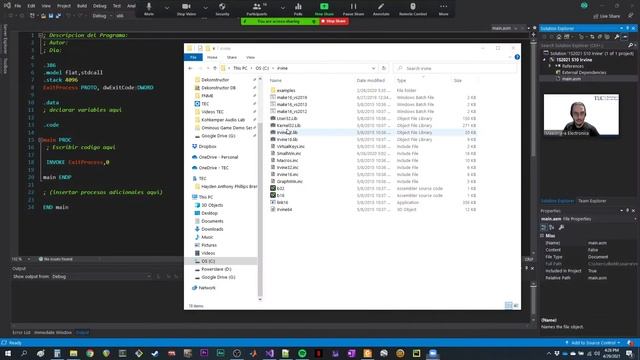Viewport: 640px width, 360px height.
Task: Open Show output from dropdown
Action: 101,277
